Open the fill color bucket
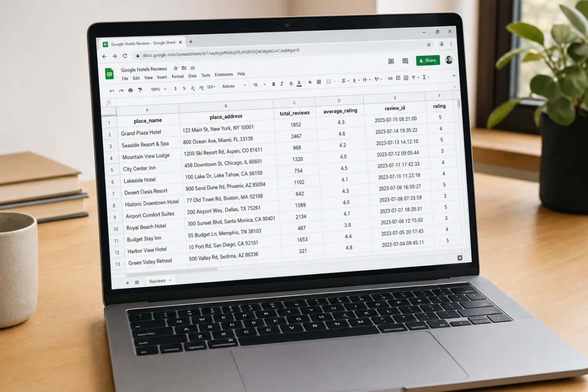The height and width of the screenshot is (392, 588). point(310,82)
